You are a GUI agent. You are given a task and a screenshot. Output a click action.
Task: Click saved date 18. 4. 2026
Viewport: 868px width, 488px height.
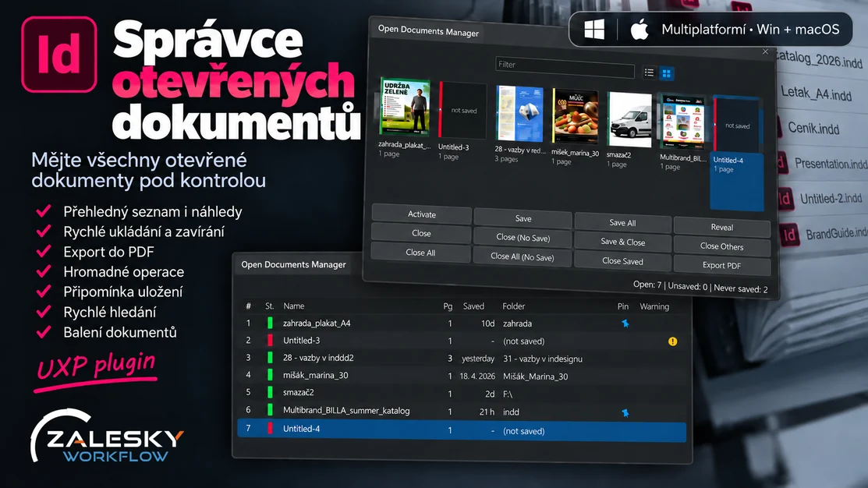477,377
